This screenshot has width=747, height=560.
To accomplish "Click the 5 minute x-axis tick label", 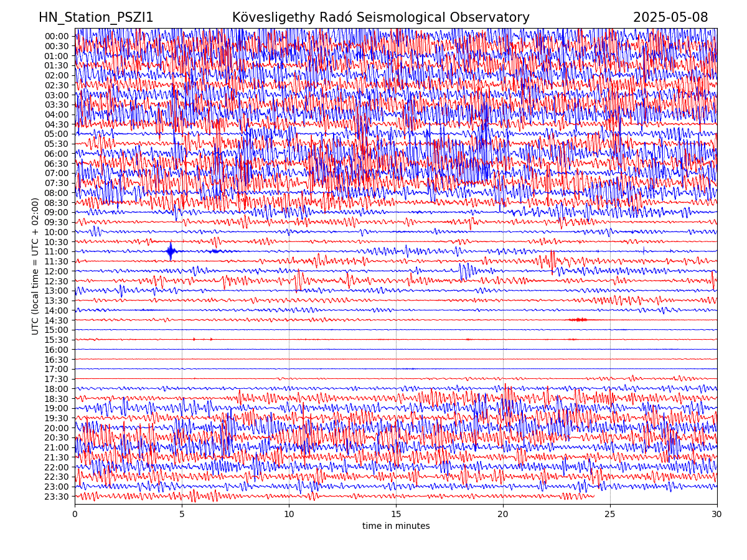I will click(x=182, y=515).
